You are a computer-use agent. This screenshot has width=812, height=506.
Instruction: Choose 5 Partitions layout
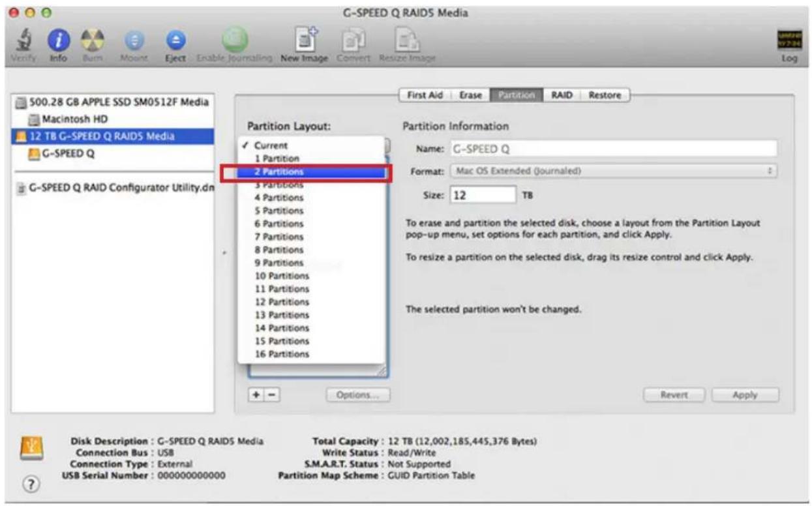tap(312, 211)
